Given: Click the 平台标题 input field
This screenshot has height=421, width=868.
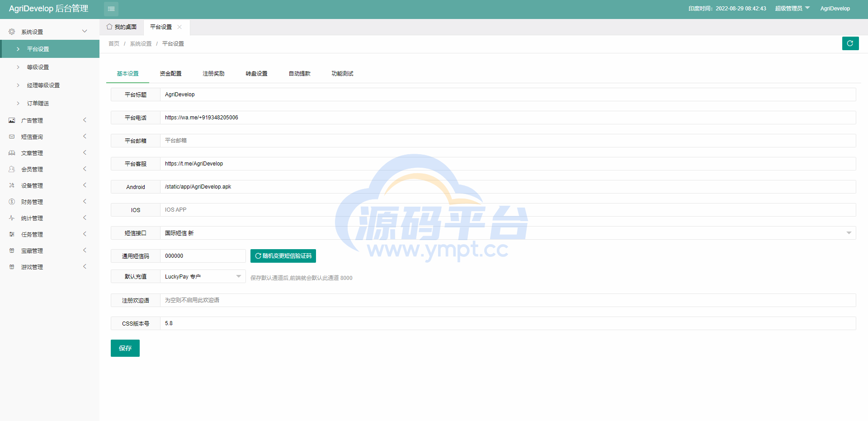Looking at the screenshot, I should [x=508, y=95].
